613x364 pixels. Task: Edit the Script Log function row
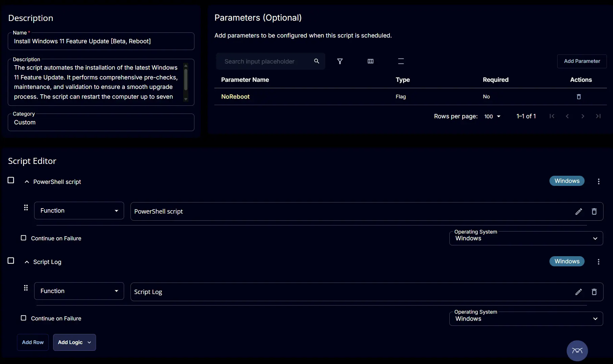(579, 292)
